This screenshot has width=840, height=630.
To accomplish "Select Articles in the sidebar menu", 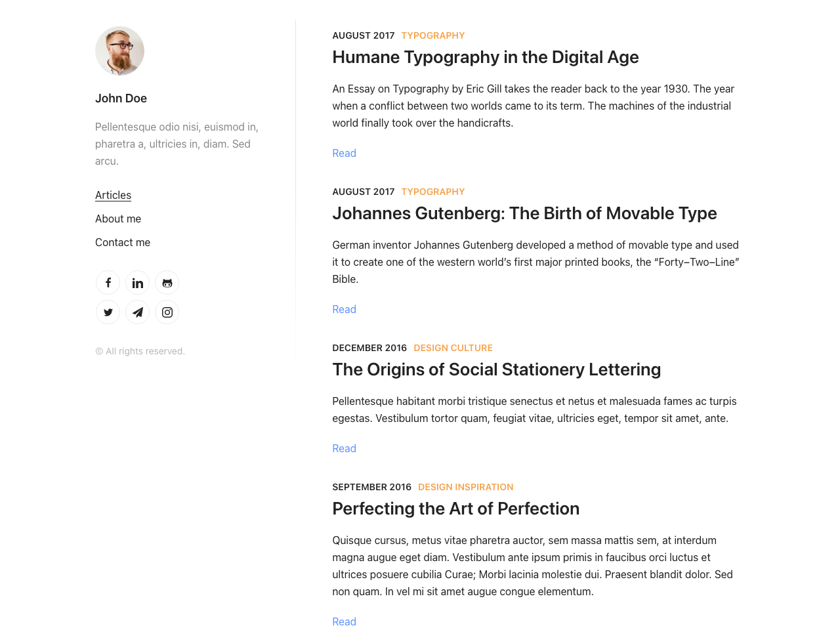I will coord(113,195).
